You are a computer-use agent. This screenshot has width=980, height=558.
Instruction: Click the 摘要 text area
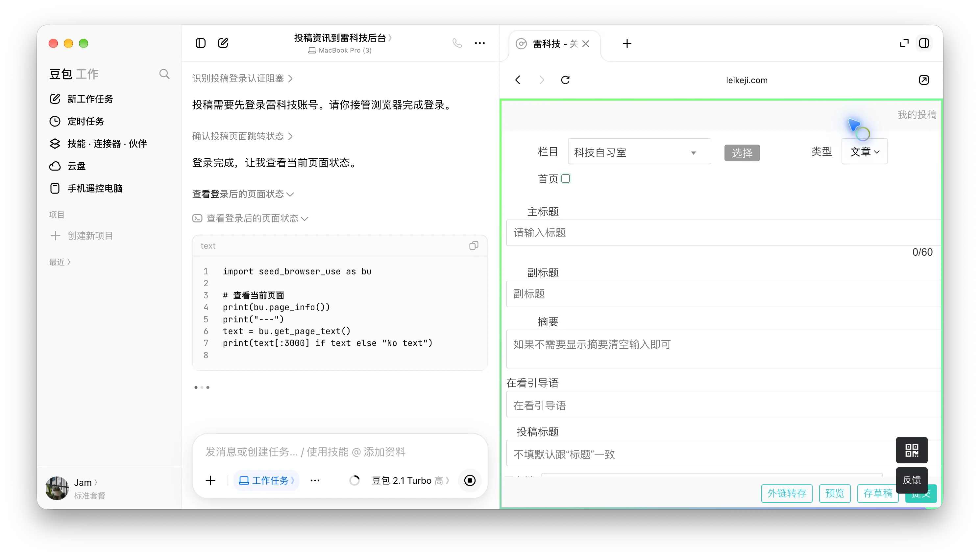coord(723,349)
